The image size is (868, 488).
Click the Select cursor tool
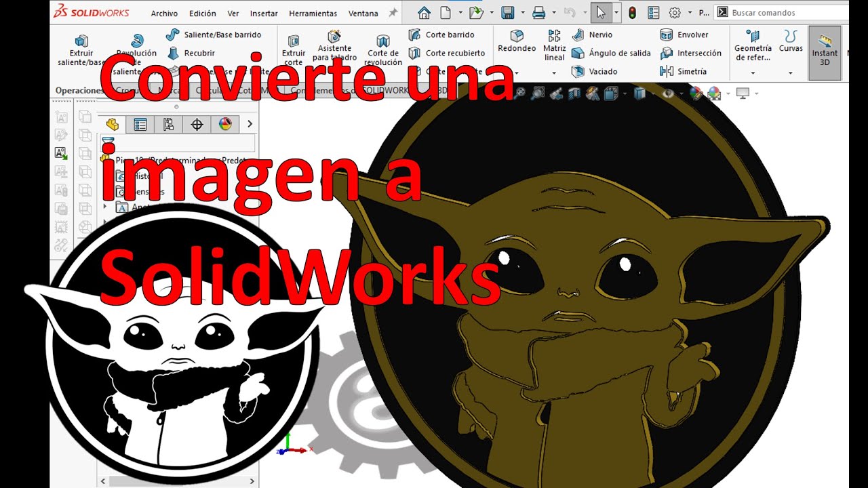(x=600, y=12)
